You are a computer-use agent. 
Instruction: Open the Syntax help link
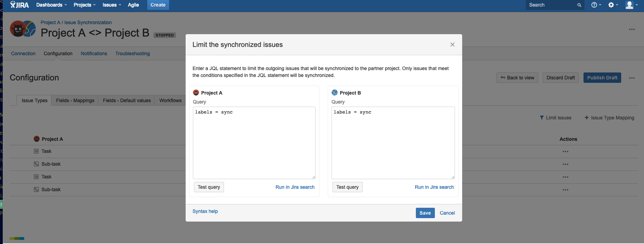pyautogui.click(x=205, y=211)
